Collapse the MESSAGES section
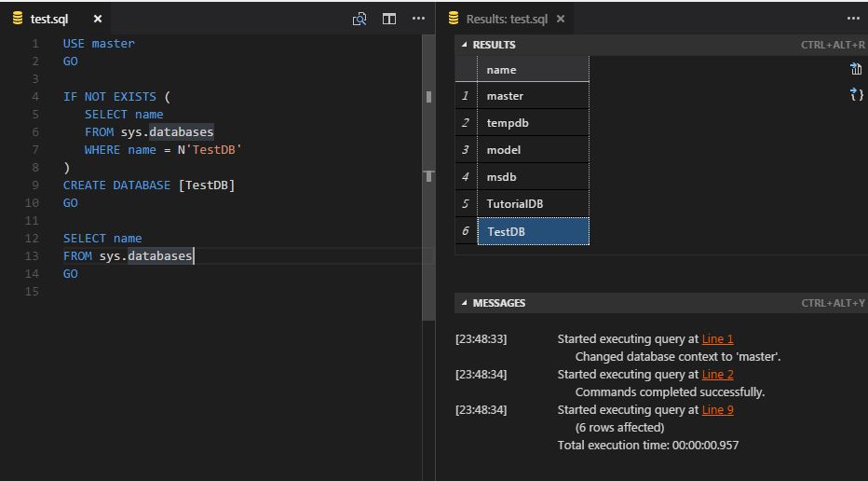868x481 pixels. point(464,303)
